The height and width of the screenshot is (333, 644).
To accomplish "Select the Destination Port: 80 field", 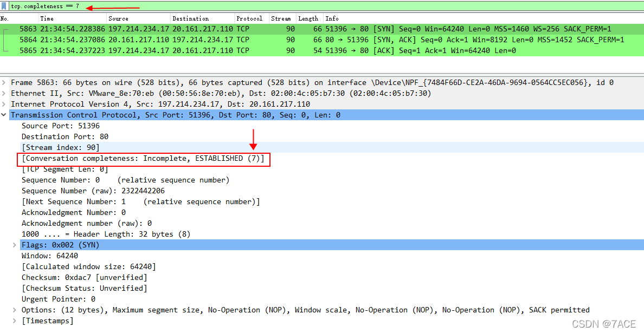I will pyautogui.click(x=65, y=136).
